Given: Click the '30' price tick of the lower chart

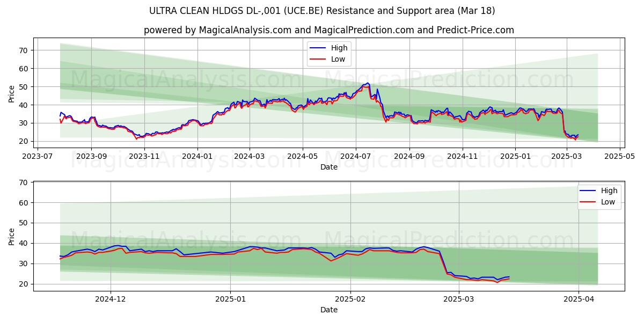Looking at the screenshot, I should pyautogui.click(x=25, y=264).
